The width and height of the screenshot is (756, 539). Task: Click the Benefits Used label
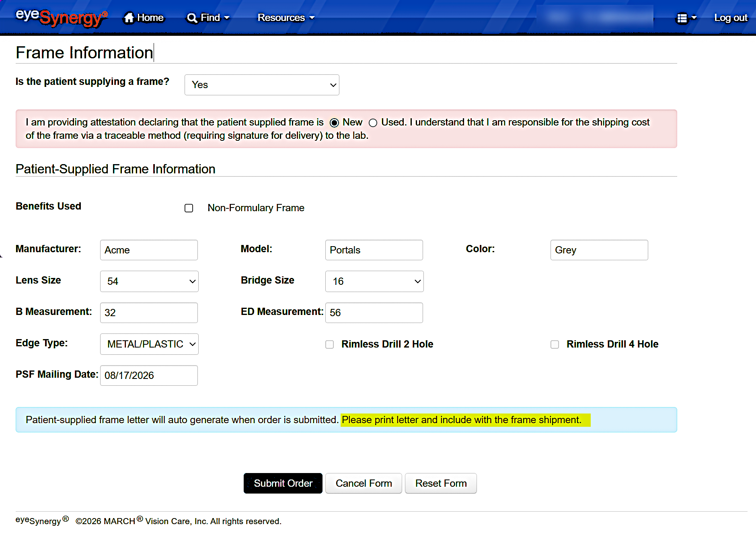pyautogui.click(x=48, y=206)
